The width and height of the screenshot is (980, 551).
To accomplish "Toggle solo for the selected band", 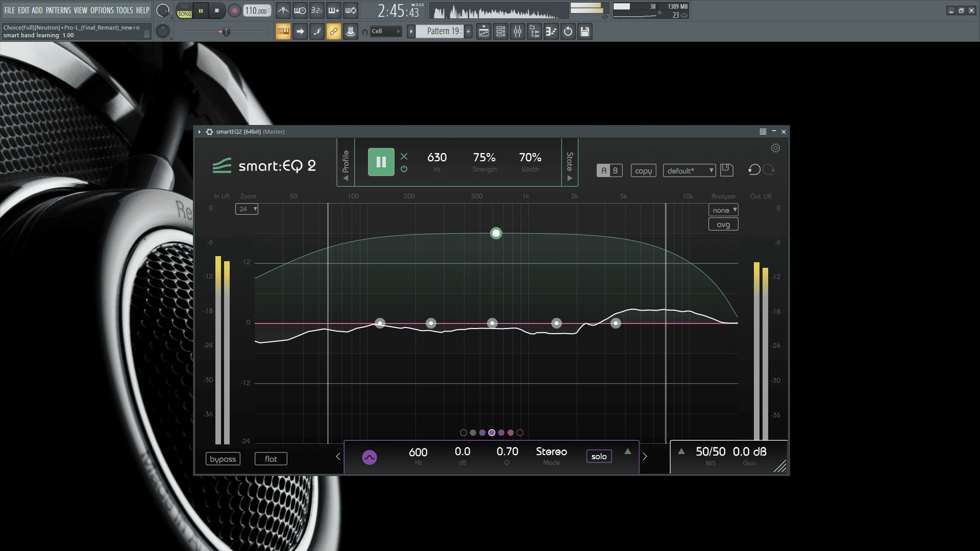I will [599, 456].
